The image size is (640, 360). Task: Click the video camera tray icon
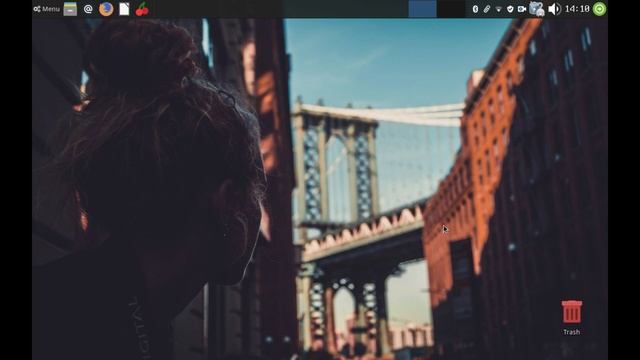[522, 9]
